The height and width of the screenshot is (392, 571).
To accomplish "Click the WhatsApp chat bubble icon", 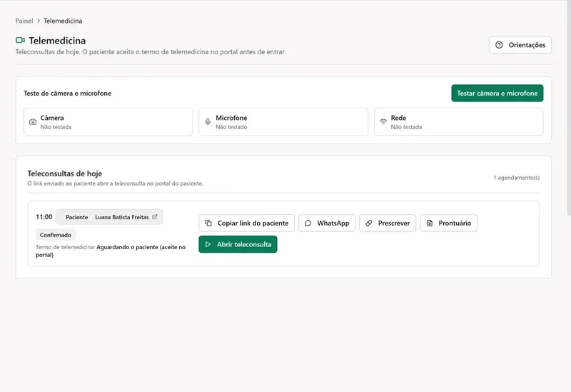I will coord(308,223).
